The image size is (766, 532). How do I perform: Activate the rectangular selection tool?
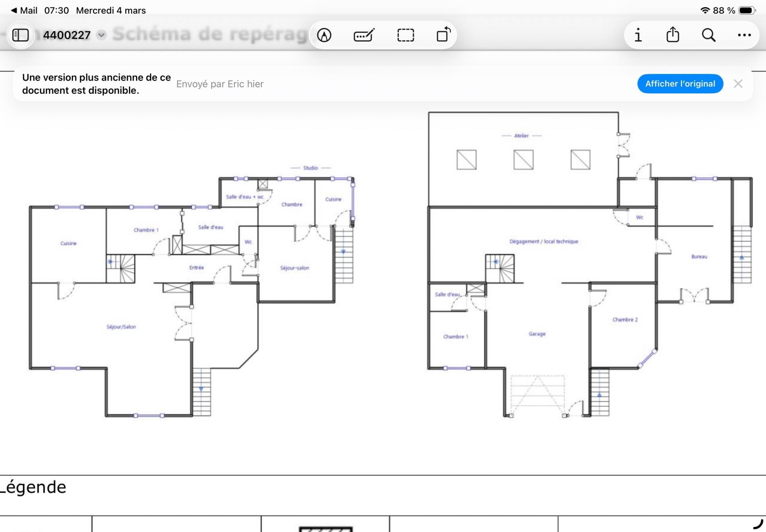click(x=405, y=35)
